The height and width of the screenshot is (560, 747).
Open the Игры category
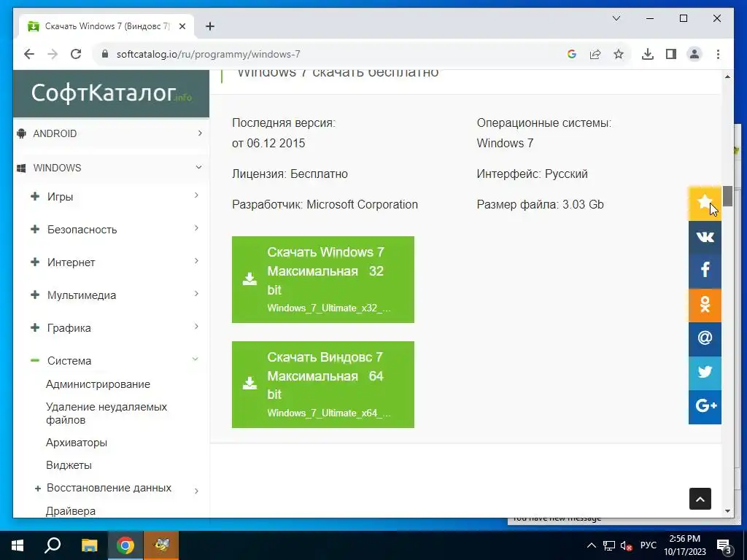point(60,197)
